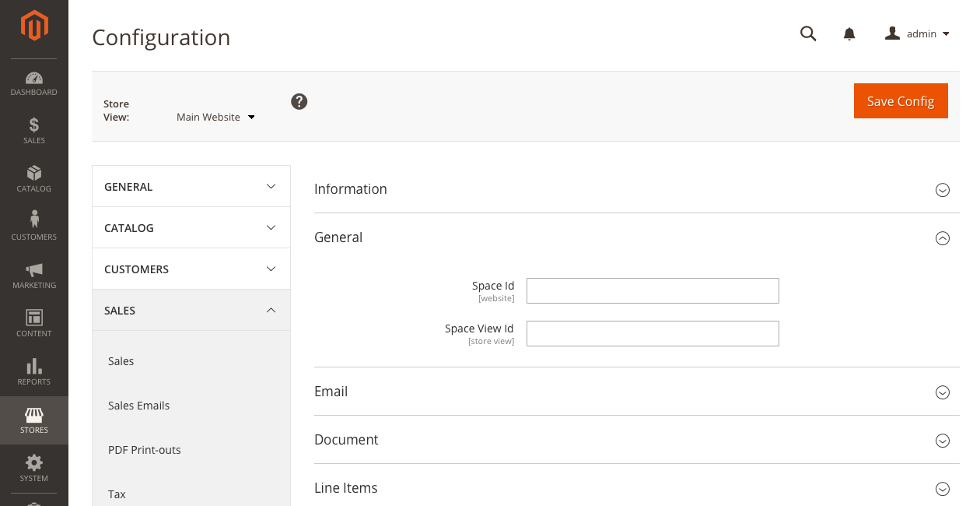Open the Main Website store view dropdown
The image size is (980, 506).
[x=215, y=118]
